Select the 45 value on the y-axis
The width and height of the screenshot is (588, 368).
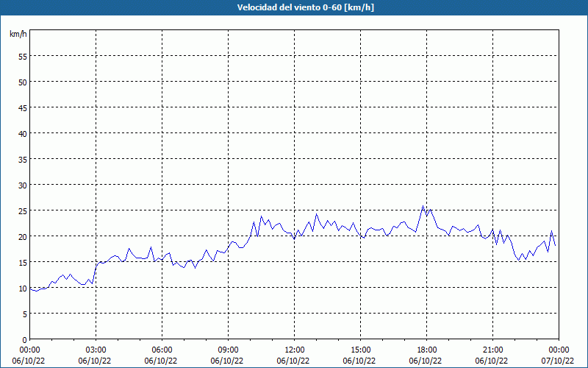click(23, 107)
